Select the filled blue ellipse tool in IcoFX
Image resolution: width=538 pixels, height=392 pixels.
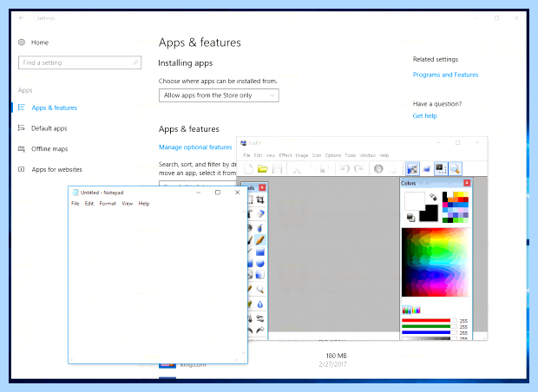coord(260,263)
